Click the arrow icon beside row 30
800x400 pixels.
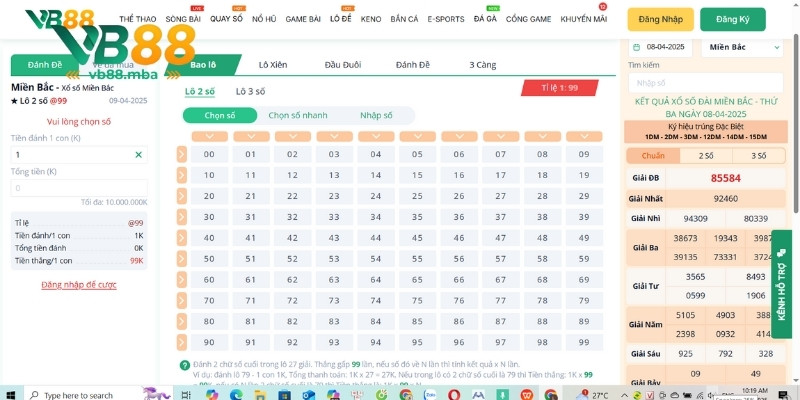click(x=181, y=216)
